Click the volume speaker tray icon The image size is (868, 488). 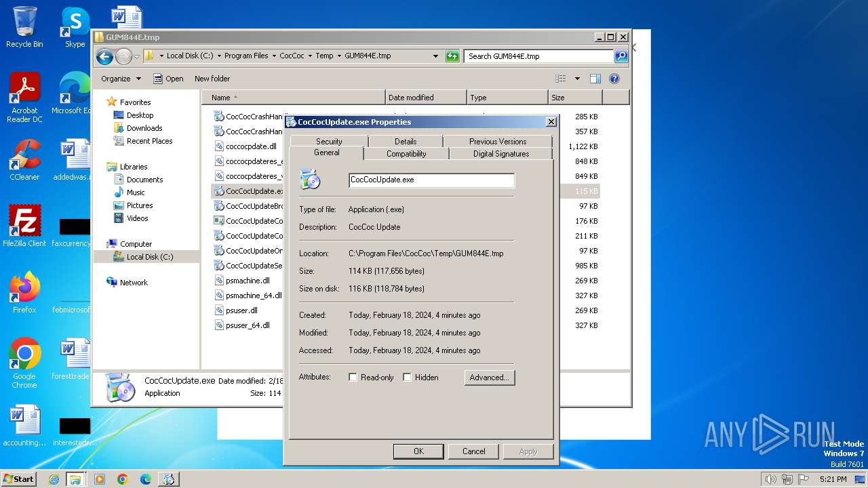coord(770,479)
